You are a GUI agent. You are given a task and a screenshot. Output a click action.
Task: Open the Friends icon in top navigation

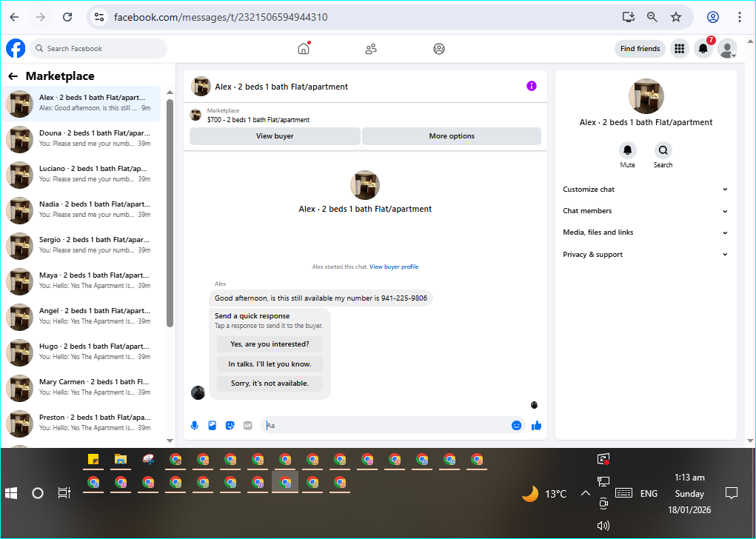[371, 49]
